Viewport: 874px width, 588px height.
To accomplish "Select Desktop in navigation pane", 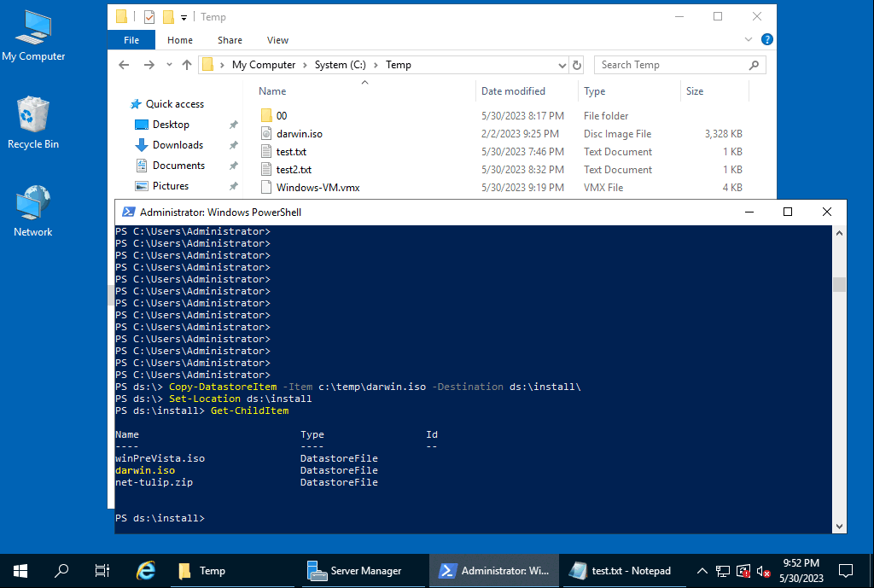I will coord(162,125).
